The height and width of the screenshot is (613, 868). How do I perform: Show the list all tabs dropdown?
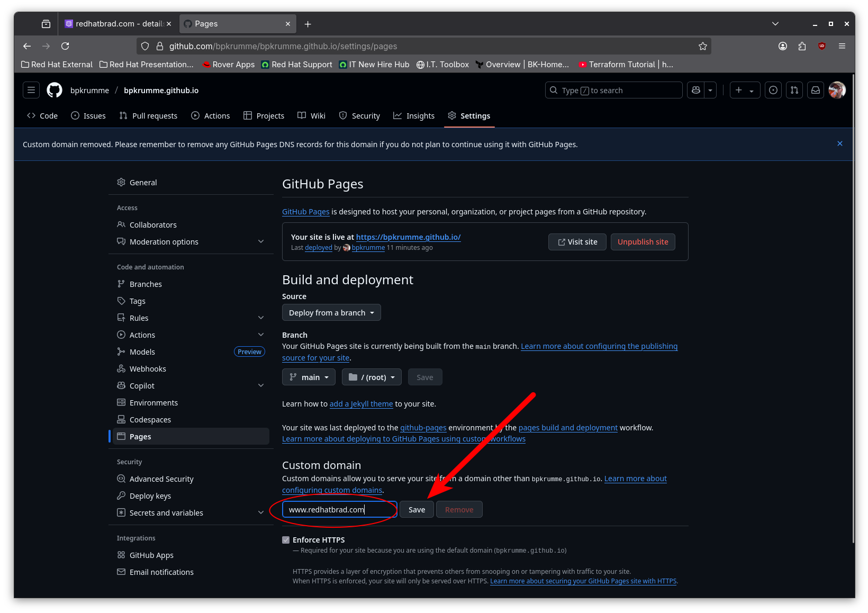(x=775, y=24)
